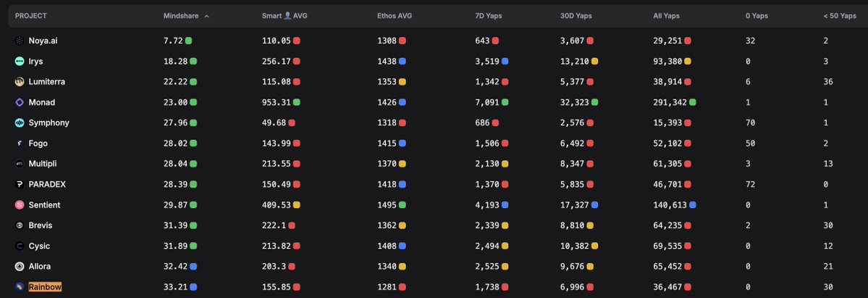
Task: Click blue indicator next to Allora 32.42
Action: click(x=193, y=266)
